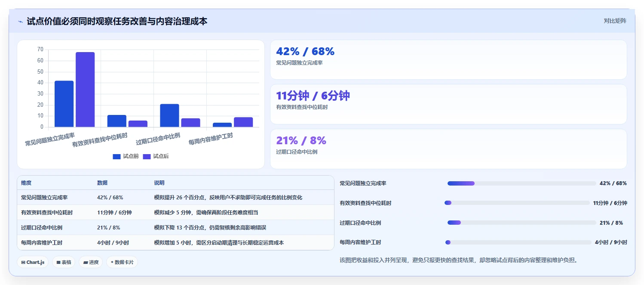The image size is (644, 285).
Task: Click the 常见问题独立完成率 progress bar
Action: coord(522,183)
